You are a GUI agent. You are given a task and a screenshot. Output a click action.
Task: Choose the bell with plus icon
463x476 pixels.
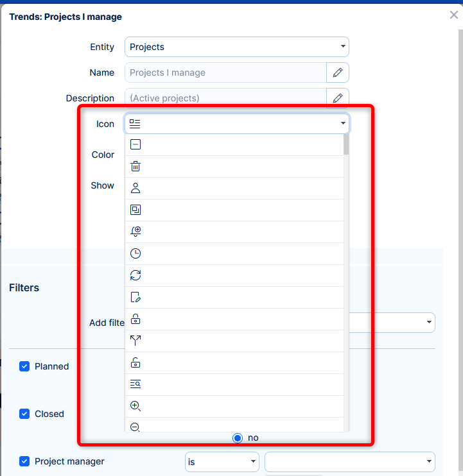[x=135, y=232]
